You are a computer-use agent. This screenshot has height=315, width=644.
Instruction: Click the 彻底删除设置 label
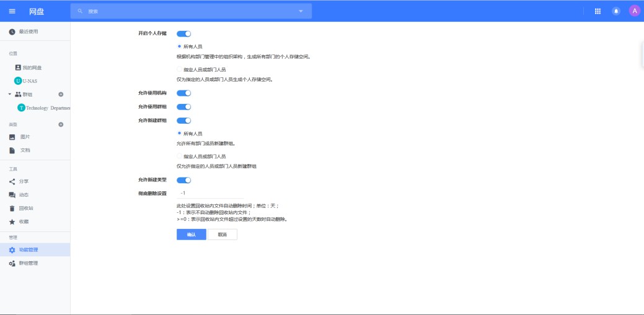point(152,193)
